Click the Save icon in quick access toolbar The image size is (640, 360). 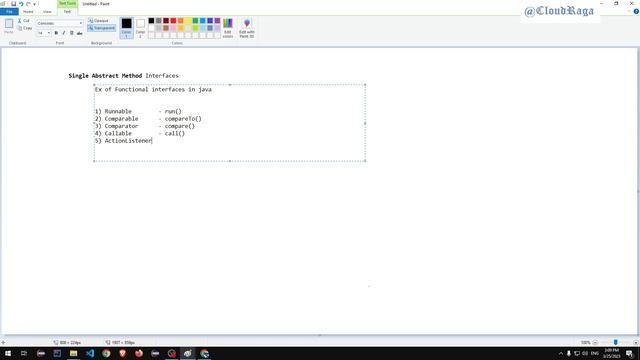click(x=13, y=4)
